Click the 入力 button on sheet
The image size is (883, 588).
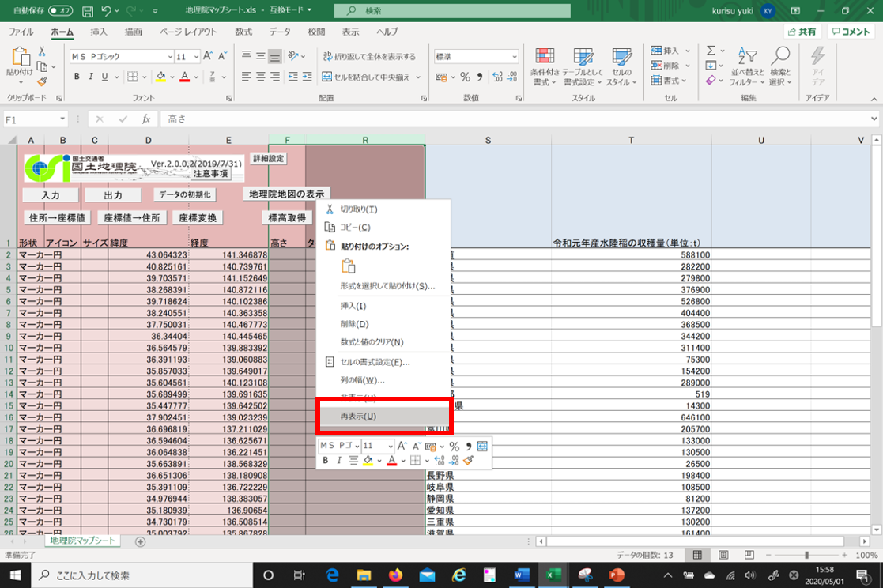(x=51, y=195)
